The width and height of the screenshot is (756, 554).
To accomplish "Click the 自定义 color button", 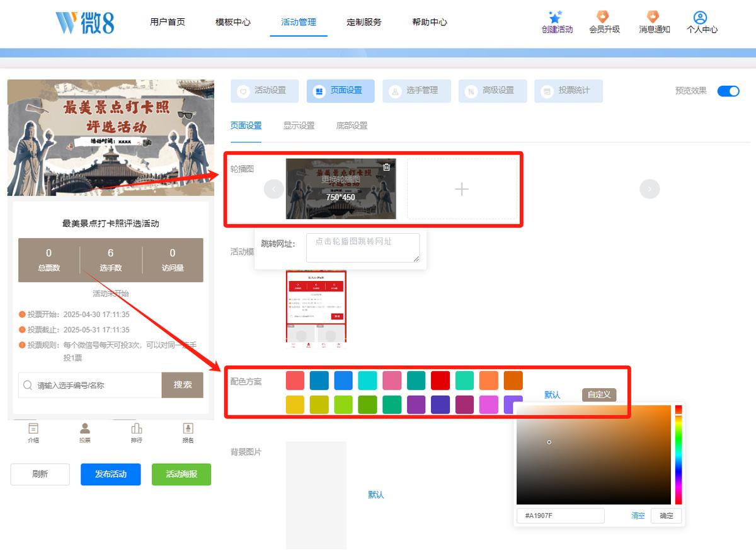I will coord(599,395).
